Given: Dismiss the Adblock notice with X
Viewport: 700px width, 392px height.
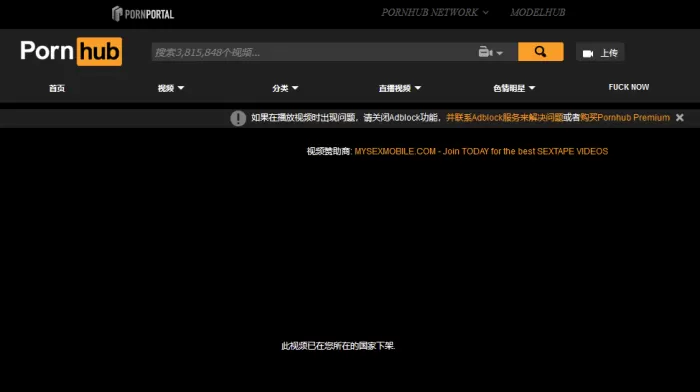Looking at the screenshot, I should click(x=679, y=117).
